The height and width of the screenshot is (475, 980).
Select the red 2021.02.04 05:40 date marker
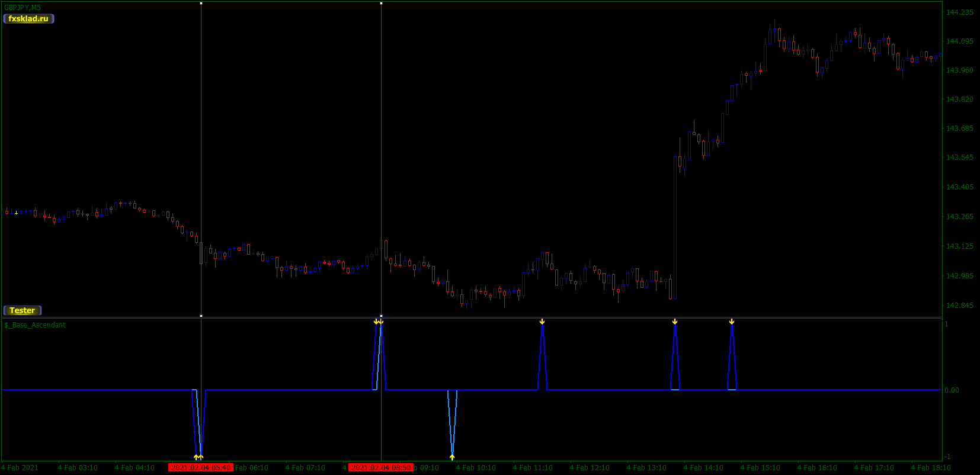click(x=201, y=468)
